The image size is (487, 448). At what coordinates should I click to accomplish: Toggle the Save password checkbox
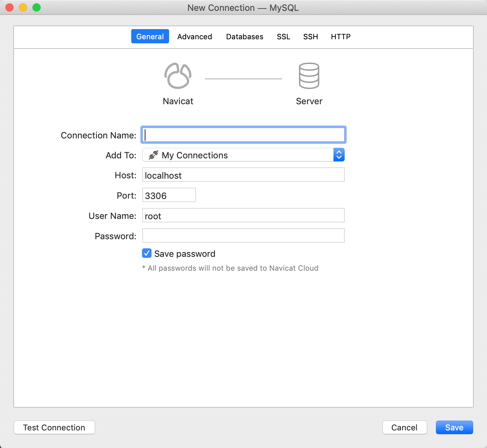point(147,253)
